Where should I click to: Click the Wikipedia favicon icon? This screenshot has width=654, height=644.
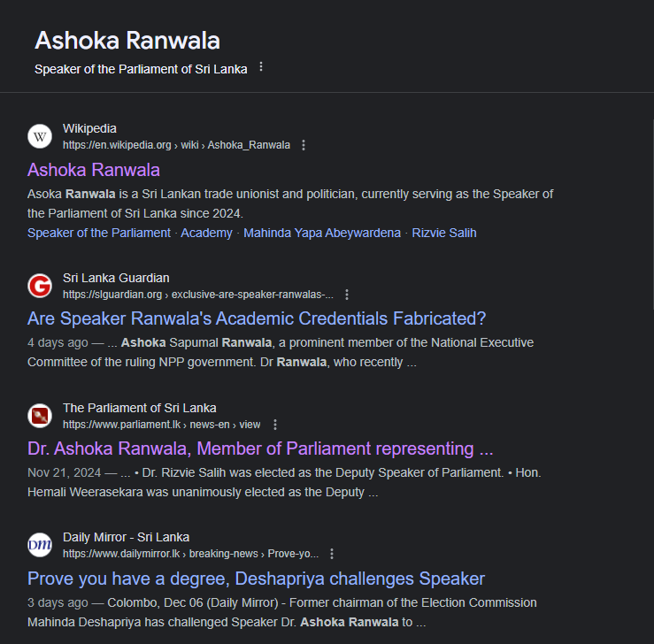coord(40,136)
